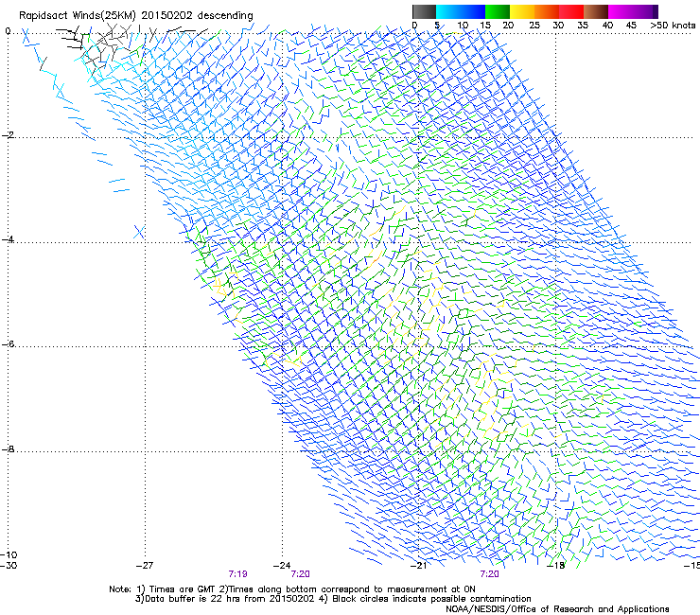Click the '-4' latitude axis label

pyautogui.click(x=8, y=239)
